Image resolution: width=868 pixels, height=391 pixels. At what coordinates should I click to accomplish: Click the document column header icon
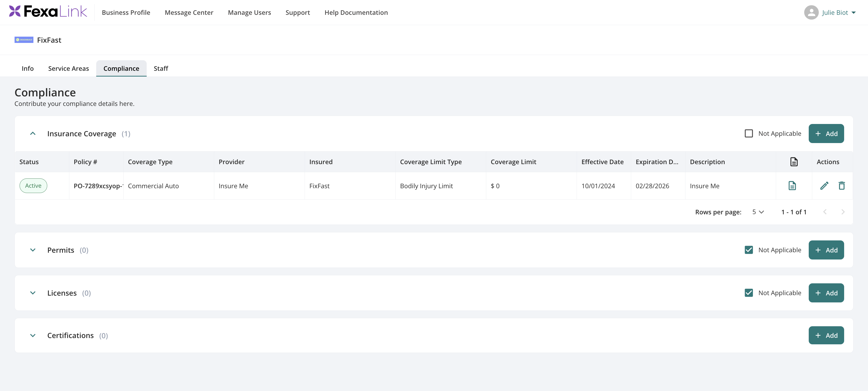click(794, 162)
